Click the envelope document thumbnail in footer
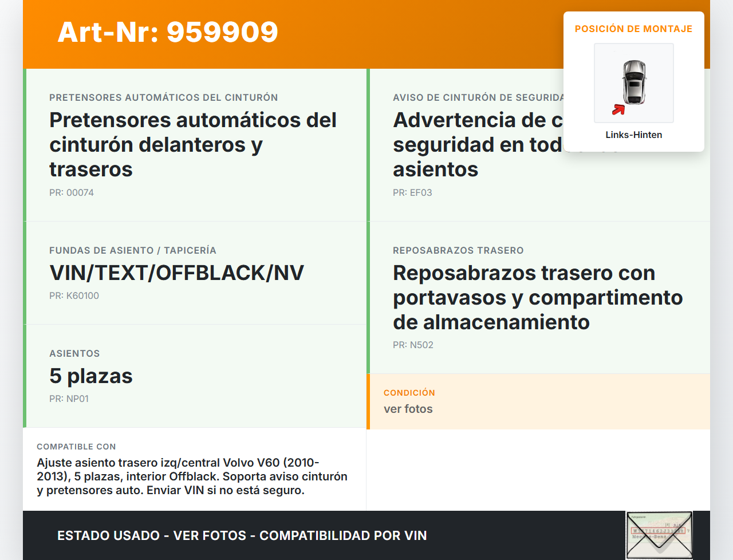This screenshot has height=560, width=733. [659, 535]
